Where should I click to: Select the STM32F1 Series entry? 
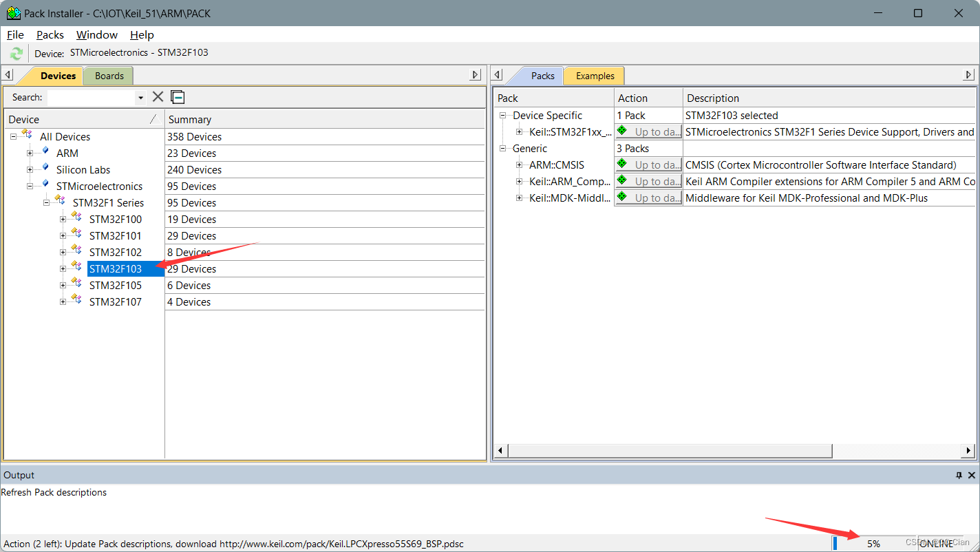[x=108, y=203]
